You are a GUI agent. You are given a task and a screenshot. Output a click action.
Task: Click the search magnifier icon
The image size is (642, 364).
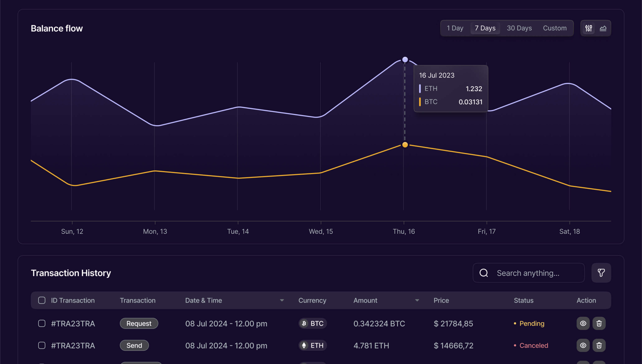[x=484, y=273]
